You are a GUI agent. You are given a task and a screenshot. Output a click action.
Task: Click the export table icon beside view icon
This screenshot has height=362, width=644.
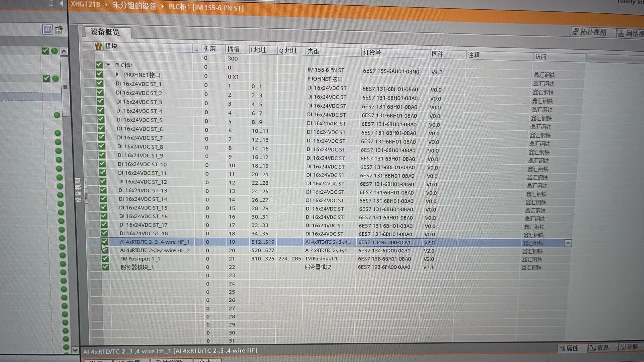59,29
